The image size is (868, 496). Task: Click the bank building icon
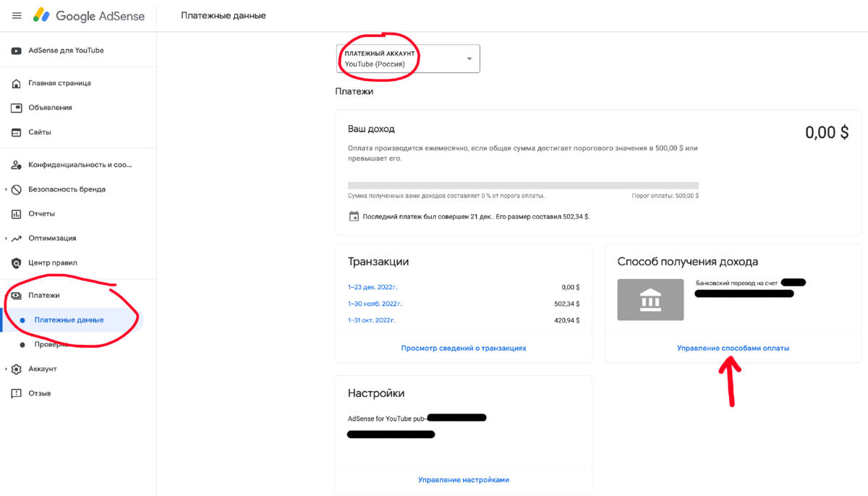tap(650, 300)
